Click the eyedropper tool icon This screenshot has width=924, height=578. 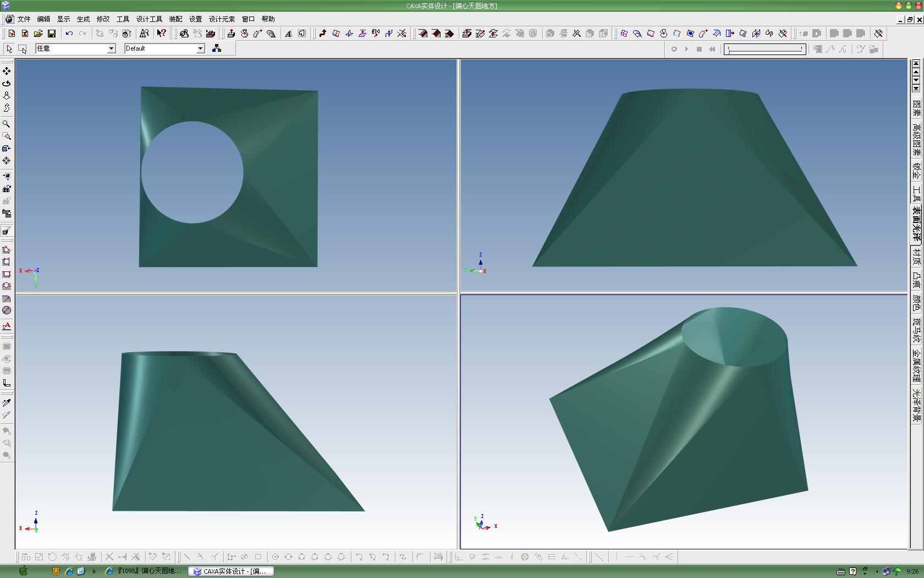click(x=7, y=403)
